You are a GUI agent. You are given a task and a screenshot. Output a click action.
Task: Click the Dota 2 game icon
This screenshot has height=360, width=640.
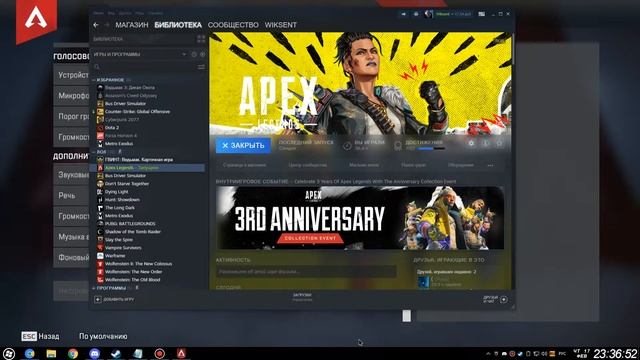coord(100,128)
